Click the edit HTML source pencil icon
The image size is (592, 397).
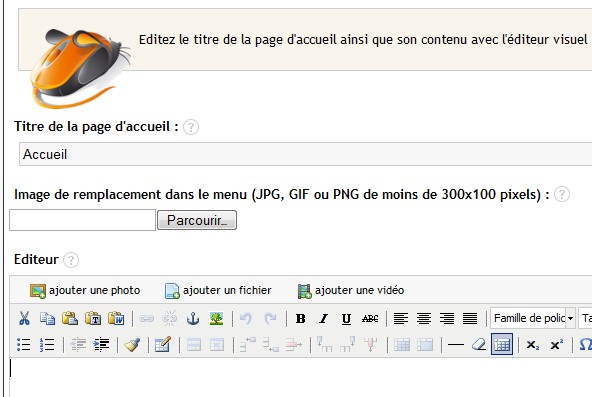163,344
